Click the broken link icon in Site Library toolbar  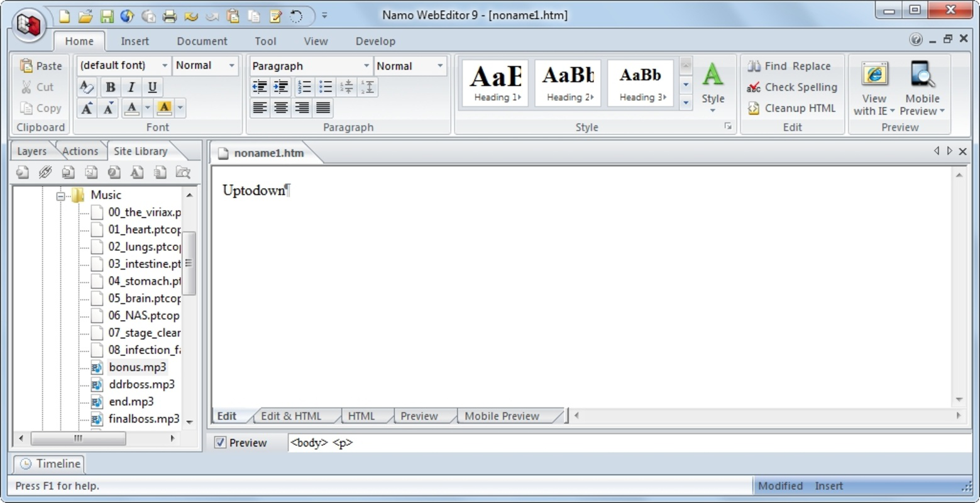pyautogui.click(x=45, y=172)
